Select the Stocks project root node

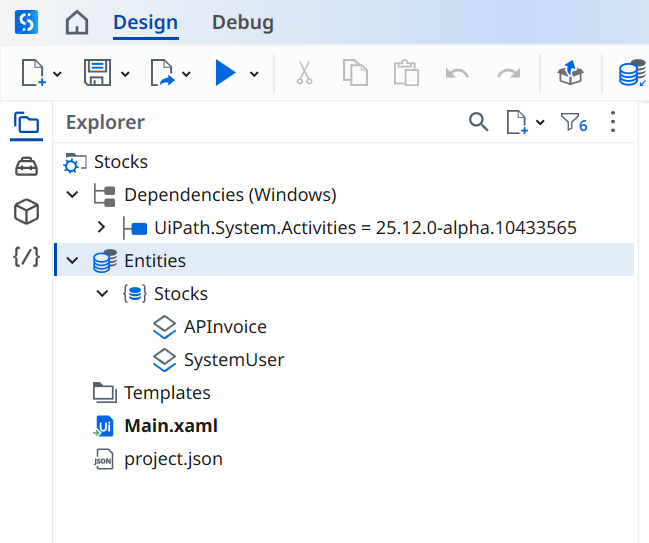[121, 162]
